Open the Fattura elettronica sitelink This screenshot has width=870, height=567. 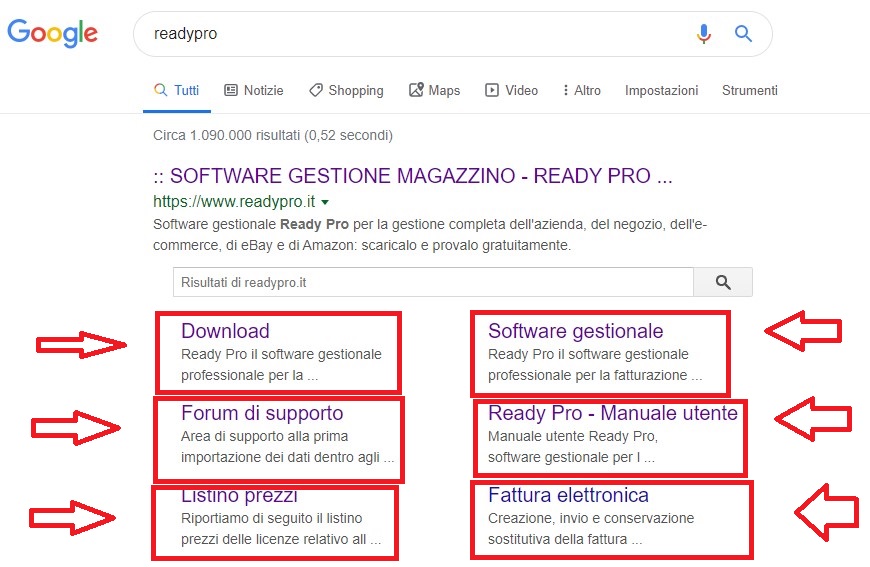[x=568, y=495]
